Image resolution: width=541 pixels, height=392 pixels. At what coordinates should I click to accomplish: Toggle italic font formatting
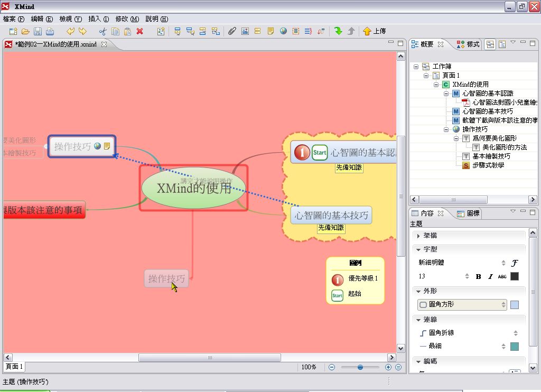click(490, 276)
